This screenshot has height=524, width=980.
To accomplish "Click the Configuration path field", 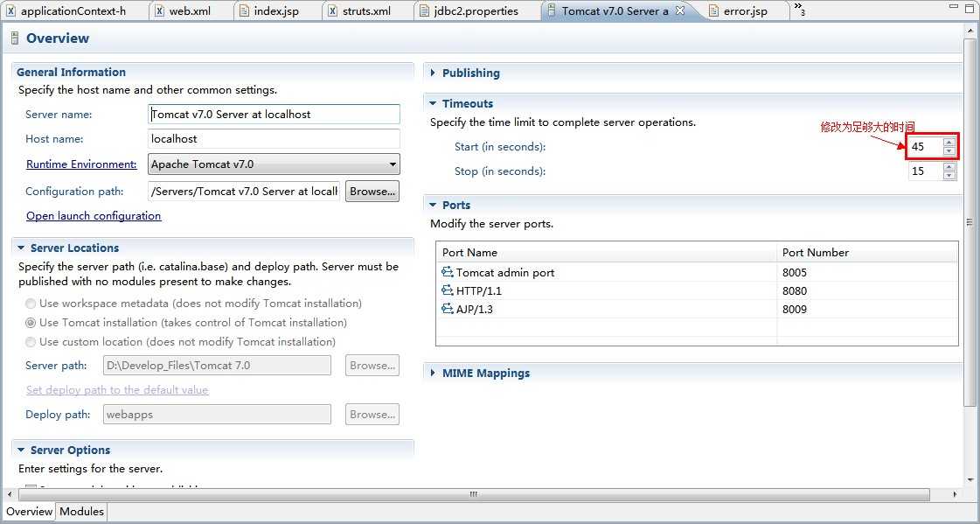I will coord(245,192).
